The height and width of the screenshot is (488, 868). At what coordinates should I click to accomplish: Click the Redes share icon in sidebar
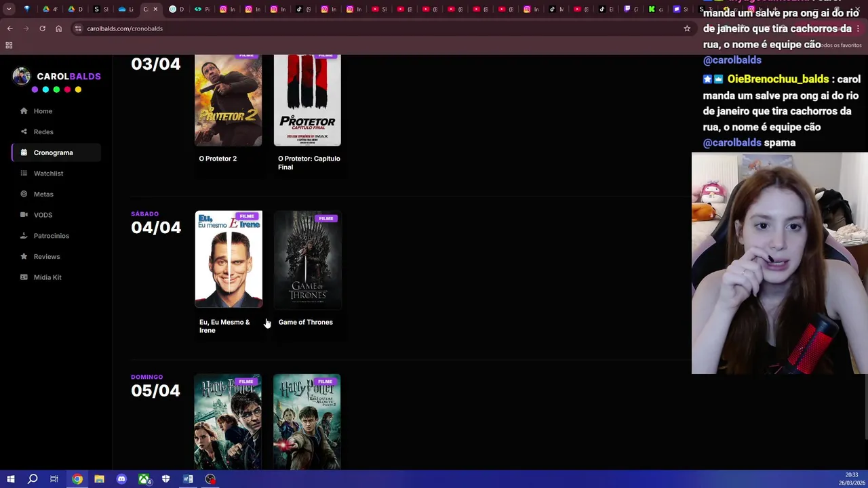click(x=24, y=131)
